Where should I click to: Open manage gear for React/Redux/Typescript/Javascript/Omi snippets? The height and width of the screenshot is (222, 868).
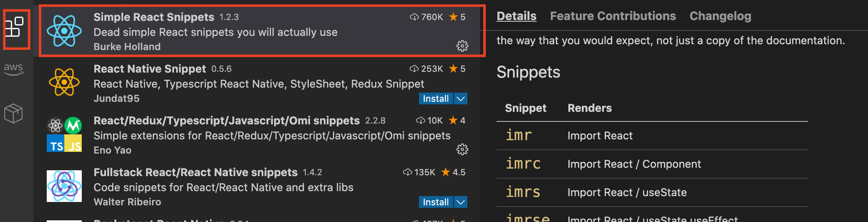tap(462, 149)
